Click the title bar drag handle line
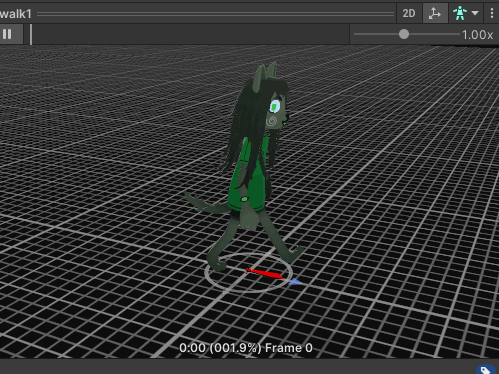 (216, 14)
